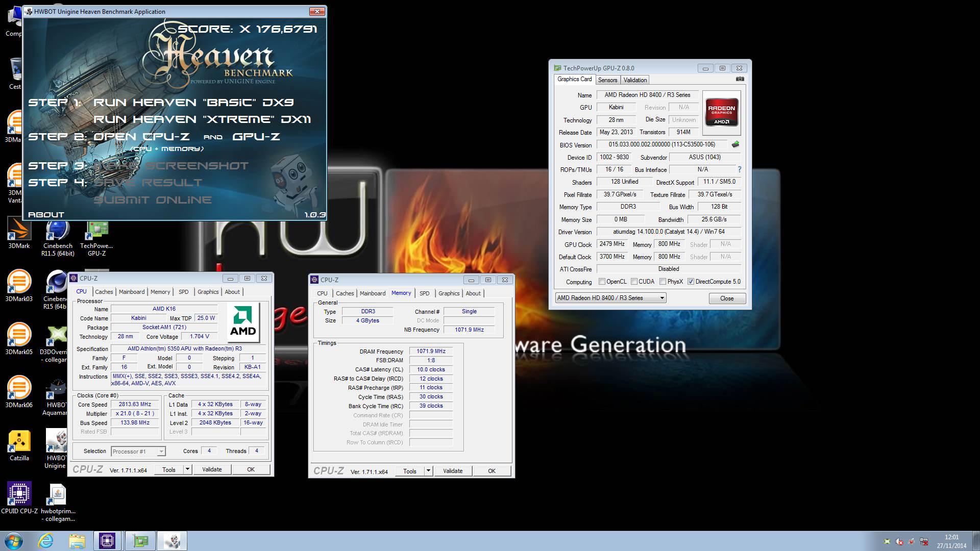Click Validate in left CPU-Z window
This screenshot has height=551, width=980.
[x=212, y=469]
